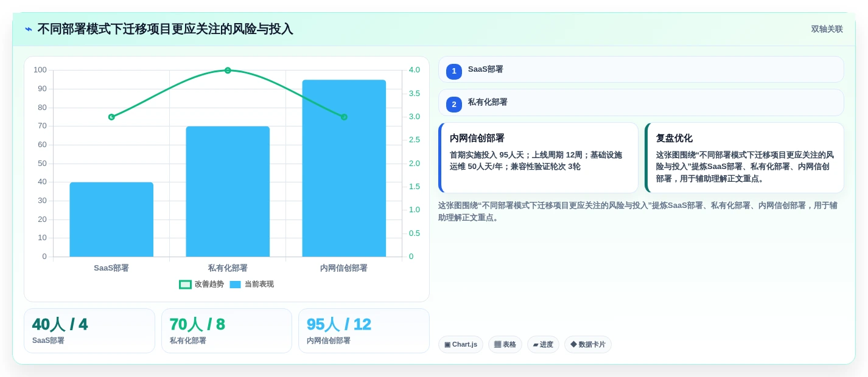The width and height of the screenshot is (868, 377).
Task: Click the trend line point above SaaS部署
Action: tap(111, 117)
